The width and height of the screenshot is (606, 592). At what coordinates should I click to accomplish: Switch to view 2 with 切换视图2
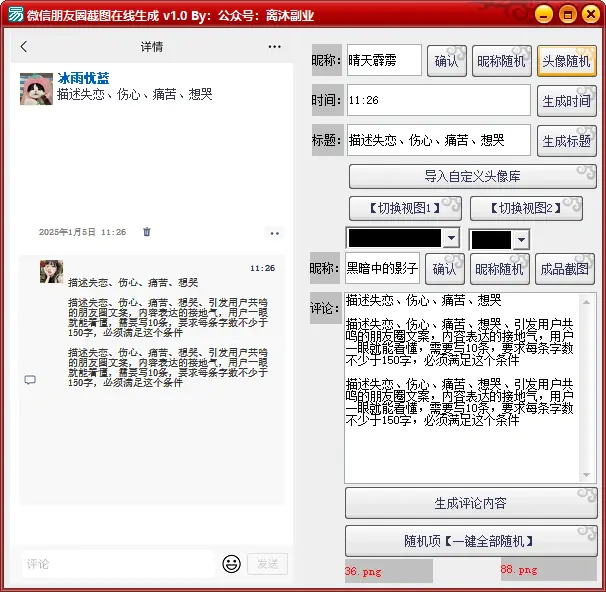point(526,208)
